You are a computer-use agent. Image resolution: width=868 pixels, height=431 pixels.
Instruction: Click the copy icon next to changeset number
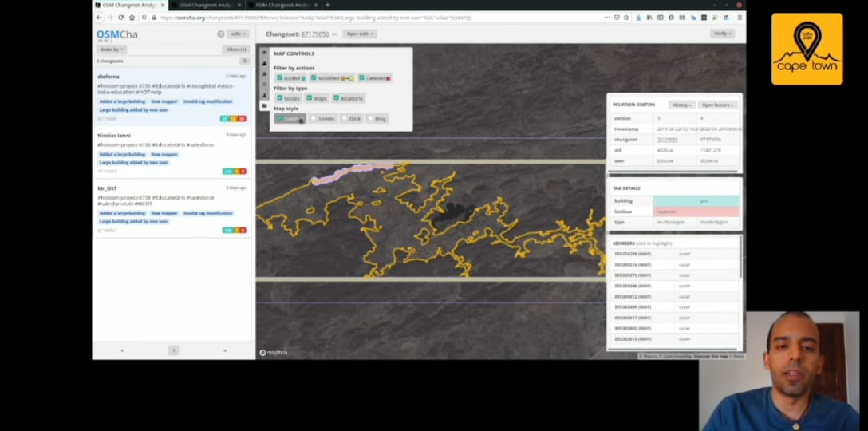click(334, 34)
